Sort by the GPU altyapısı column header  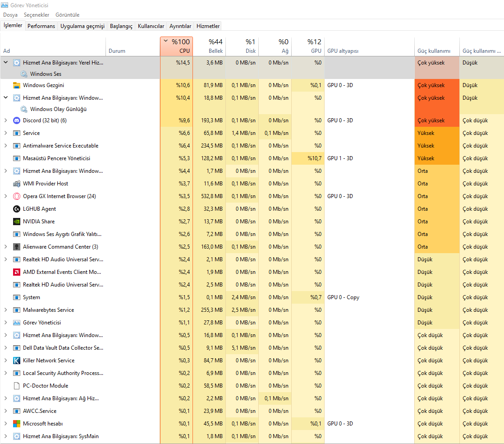(369, 46)
